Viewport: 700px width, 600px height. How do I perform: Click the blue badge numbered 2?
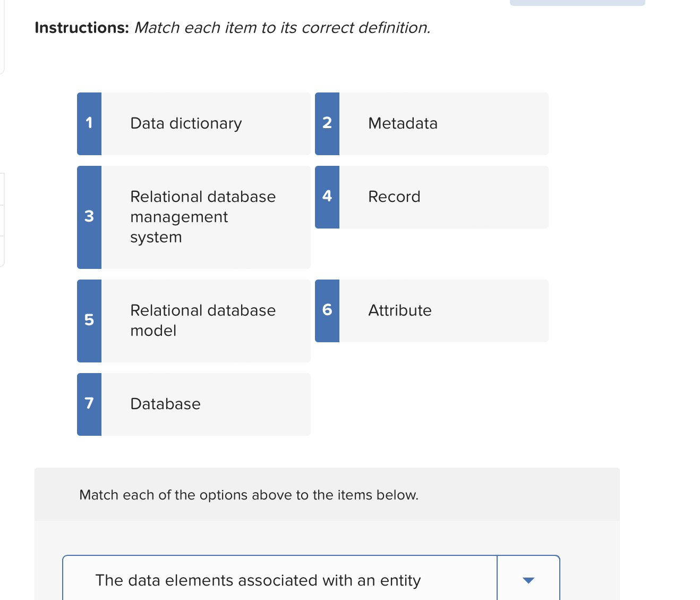(327, 123)
